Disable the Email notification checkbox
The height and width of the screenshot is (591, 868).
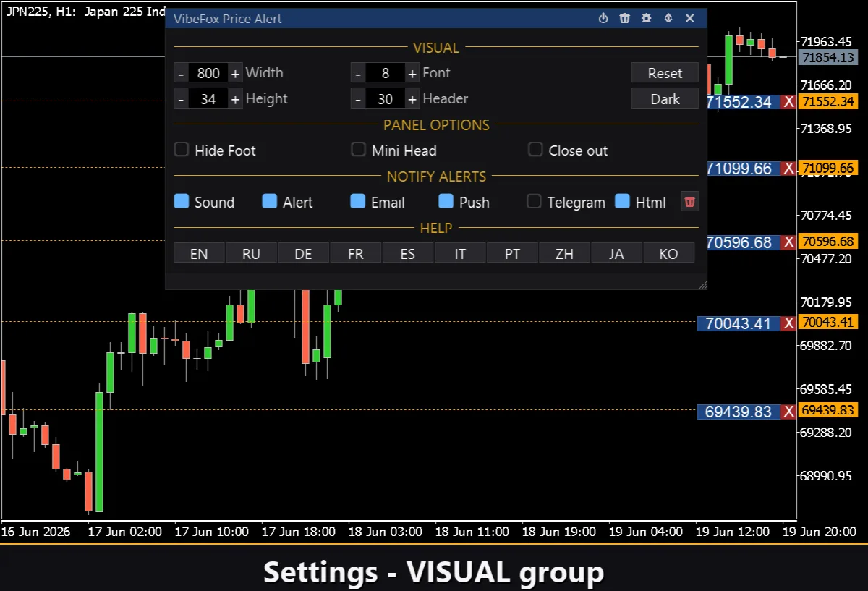tap(358, 201)
